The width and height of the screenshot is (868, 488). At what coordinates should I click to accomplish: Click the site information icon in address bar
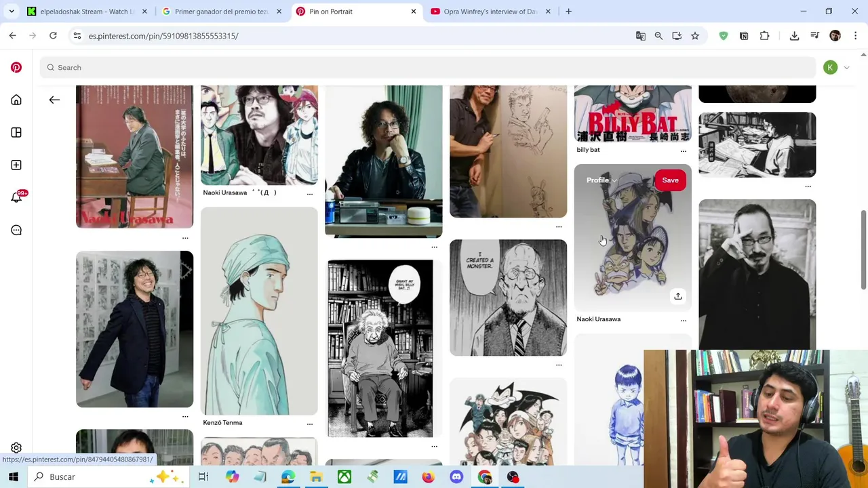[x=77, y=36]
